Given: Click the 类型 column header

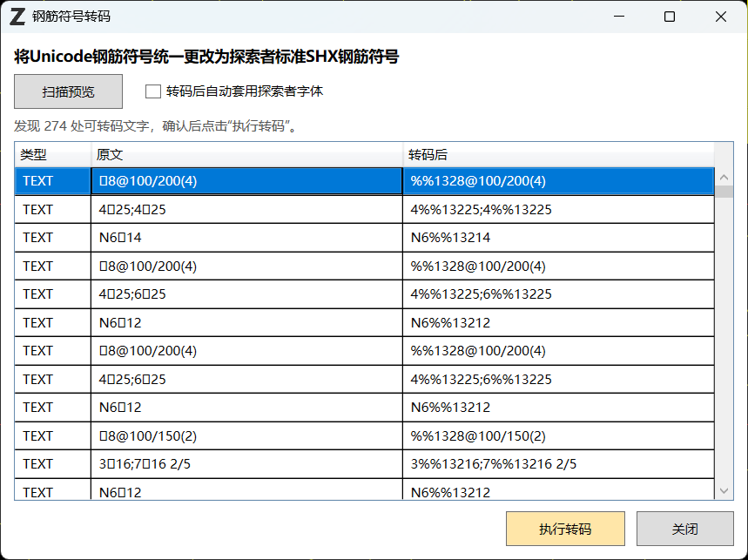Looking at the screenshot, I should pyautogui.click(x=52, y=154).
